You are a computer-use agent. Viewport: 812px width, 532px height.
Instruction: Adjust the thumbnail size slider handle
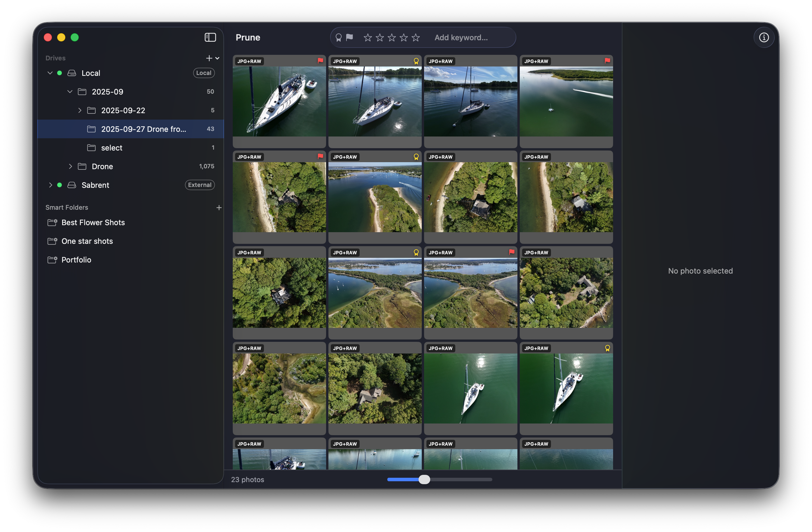click(x=424, y=480)
